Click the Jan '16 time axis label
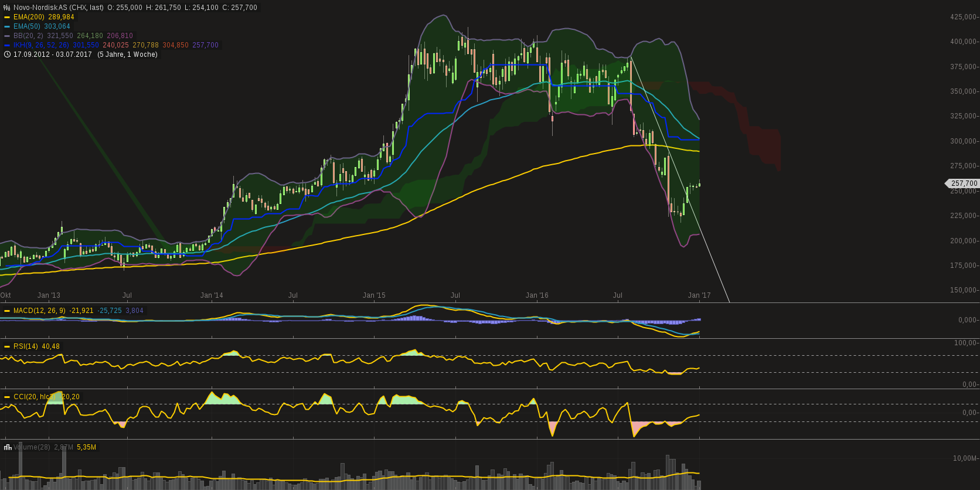The image size is (980, 490). [x=537, y=295]
